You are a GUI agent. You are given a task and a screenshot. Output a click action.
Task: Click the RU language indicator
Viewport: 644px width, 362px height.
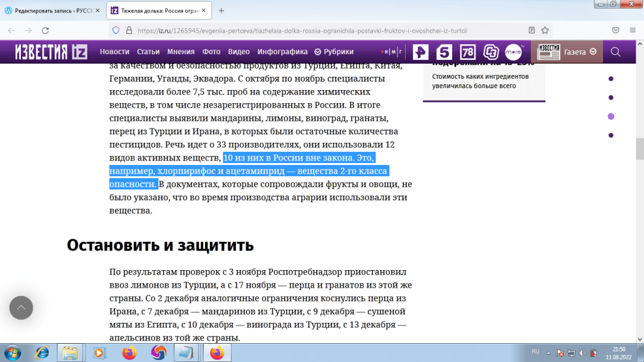(x=535, y=352)
